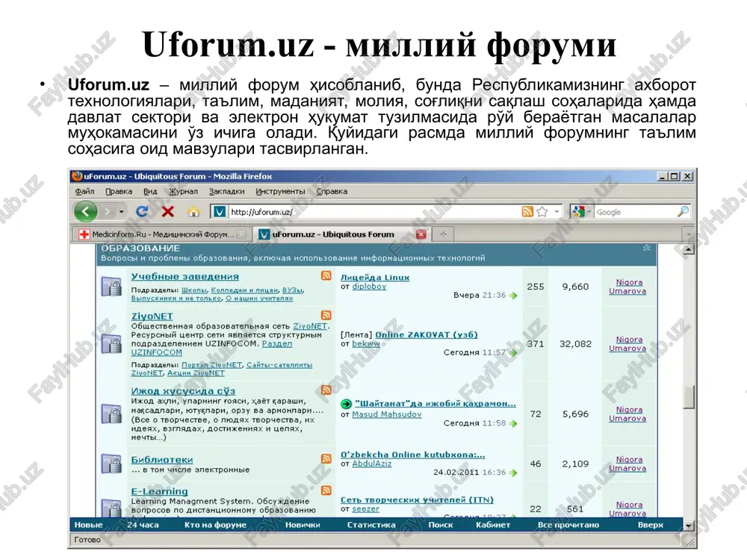Image resolution: width=747 pixels, height=560 pixels.
Task: Open the Школы subforum link
Action: pos(194,290)
